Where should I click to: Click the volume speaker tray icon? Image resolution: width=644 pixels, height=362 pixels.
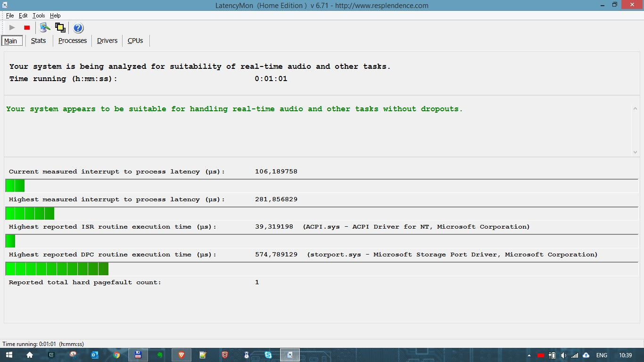563,355
